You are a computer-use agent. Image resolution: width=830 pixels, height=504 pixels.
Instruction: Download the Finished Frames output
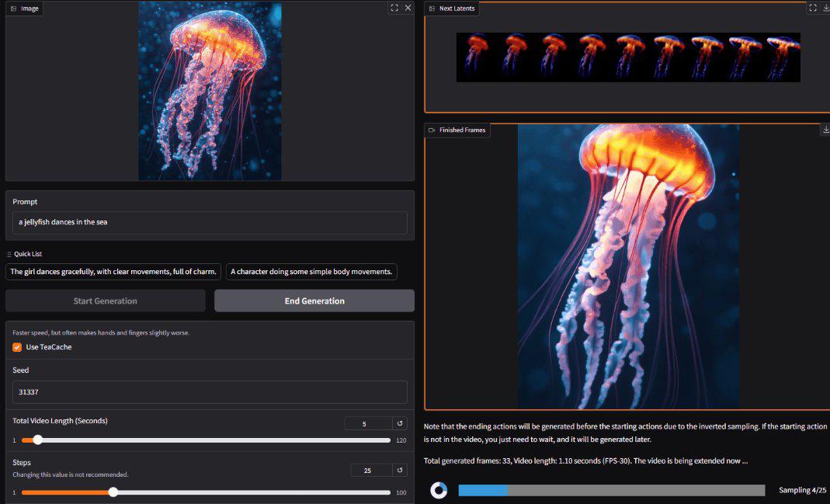825,130
